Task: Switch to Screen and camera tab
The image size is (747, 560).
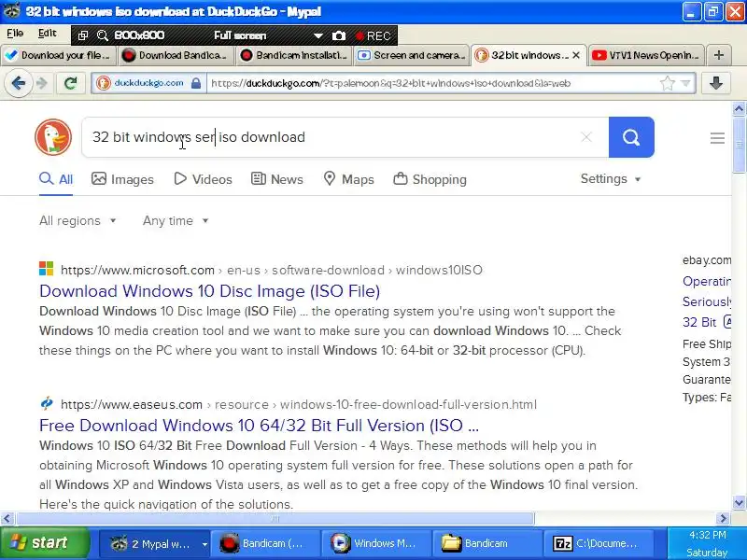Action: coord(411,55)
